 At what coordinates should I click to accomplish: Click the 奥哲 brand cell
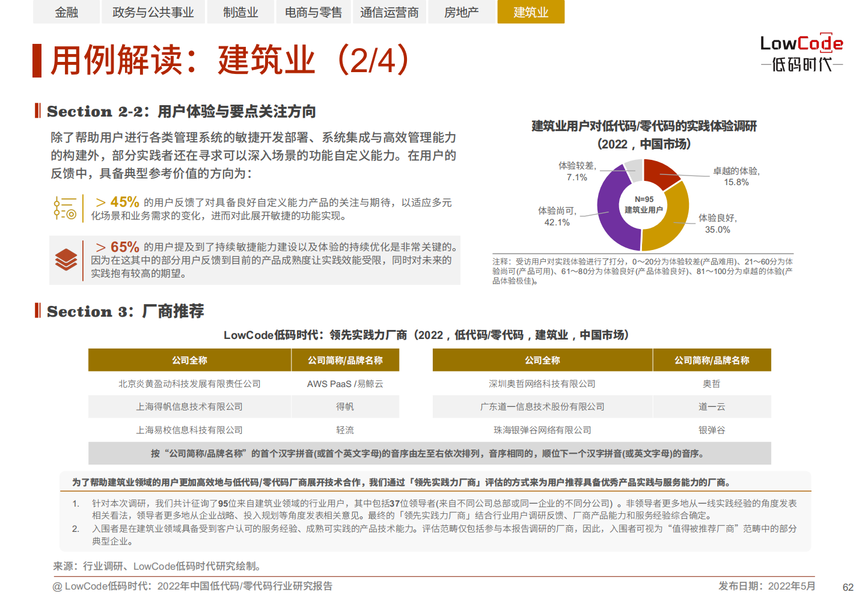pos(712,383)
